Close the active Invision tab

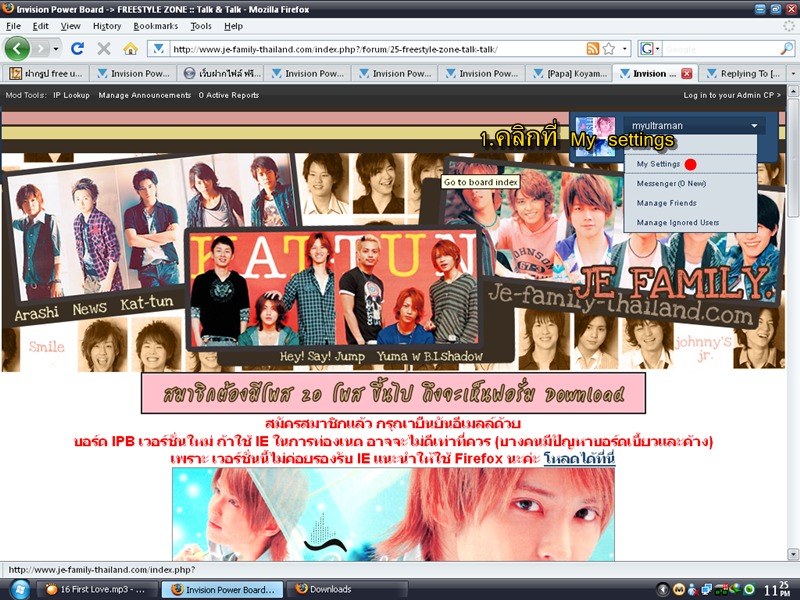point(687,73)
